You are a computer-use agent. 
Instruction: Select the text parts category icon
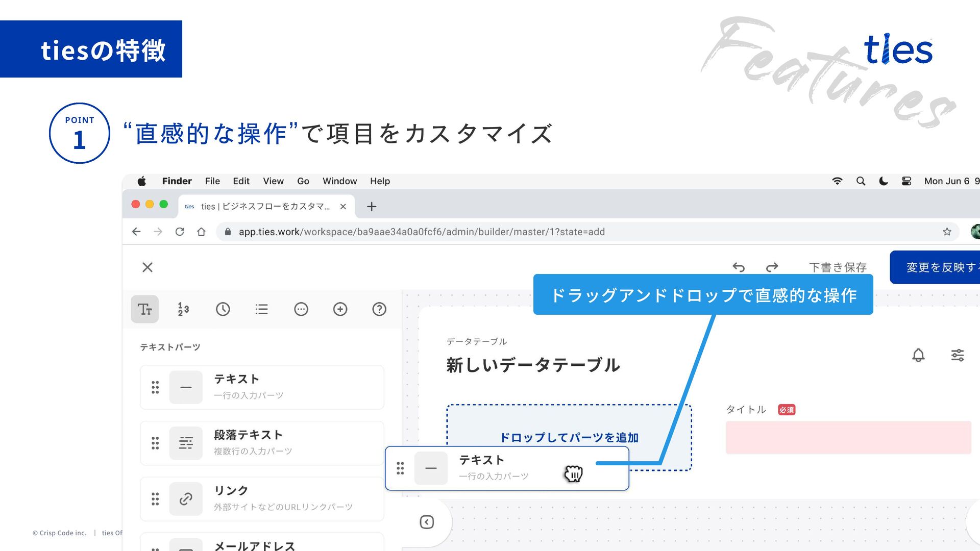[x=144, y=309]
